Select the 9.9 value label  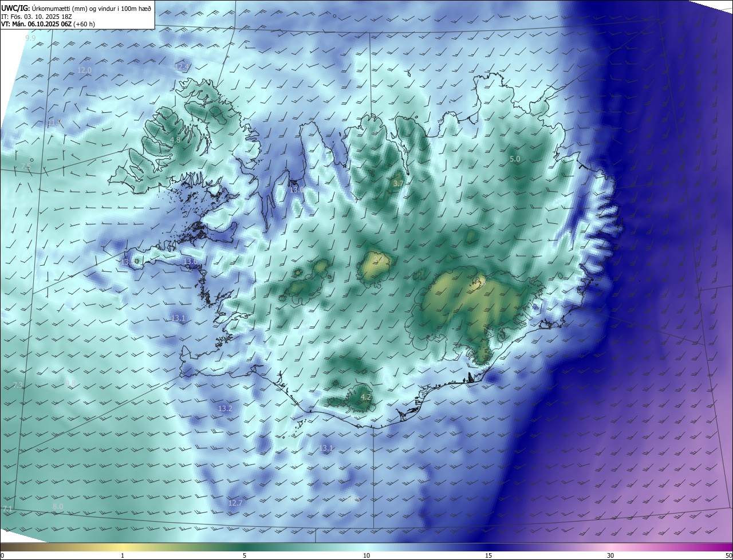(x=30, y=38)
